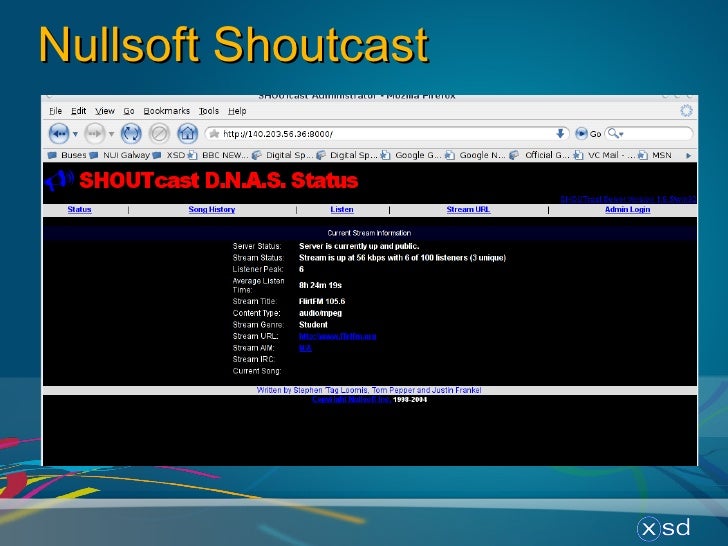Expand the URL history dropdown arrow
This screenshot has height=546, width=728.
coord(560,134)
